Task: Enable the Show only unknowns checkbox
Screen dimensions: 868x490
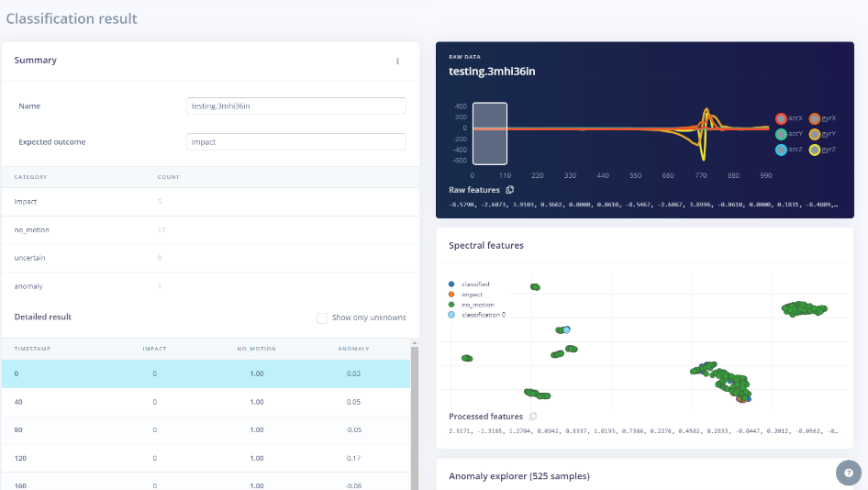Action: coord(322,317)
